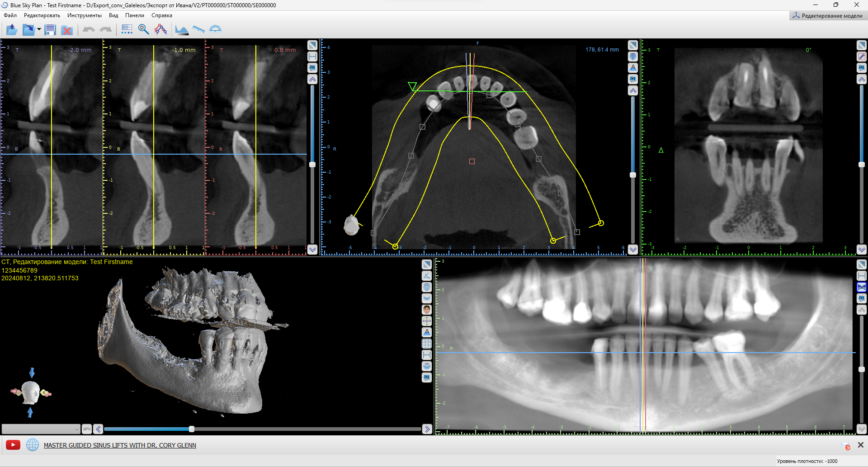
Task: Click the Редактирование модели button
Action: tap(827, 16)
